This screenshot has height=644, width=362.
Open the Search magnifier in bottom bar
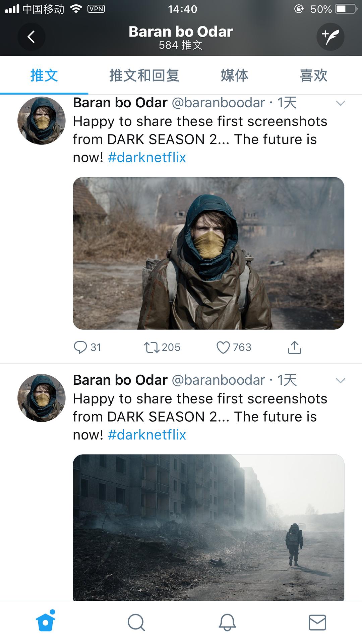click(136, 623)
